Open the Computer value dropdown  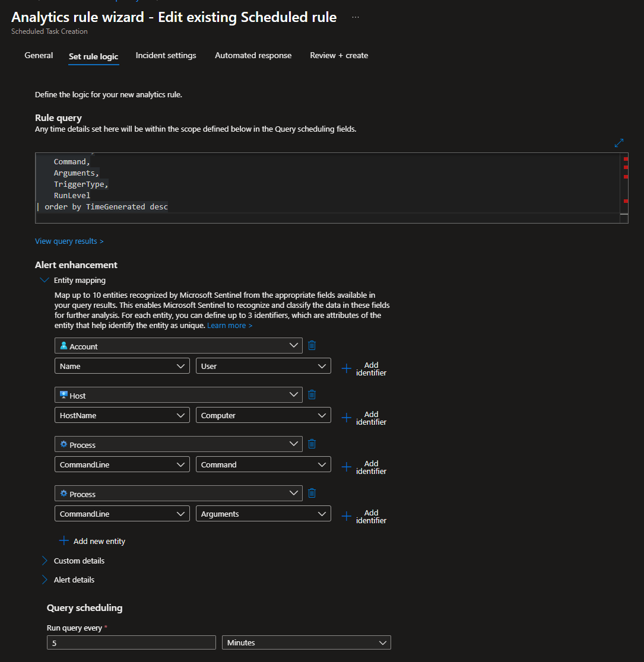(x=263, y=416)
